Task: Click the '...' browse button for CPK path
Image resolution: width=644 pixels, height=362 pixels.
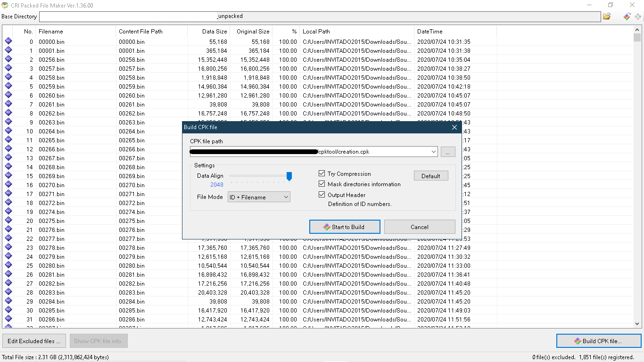Action: pos(448,152)
